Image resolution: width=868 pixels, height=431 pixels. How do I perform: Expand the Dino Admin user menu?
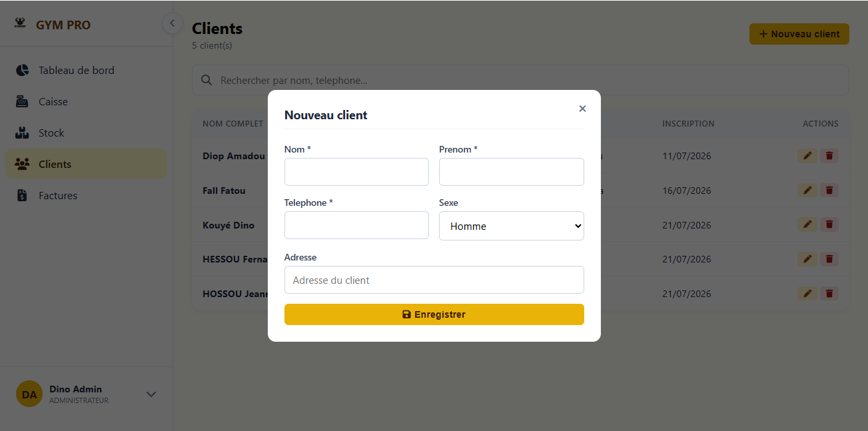[151, 394]
